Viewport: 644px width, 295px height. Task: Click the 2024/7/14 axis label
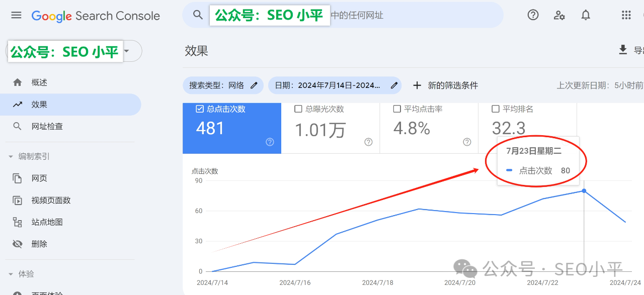click(x=213, y=283)
